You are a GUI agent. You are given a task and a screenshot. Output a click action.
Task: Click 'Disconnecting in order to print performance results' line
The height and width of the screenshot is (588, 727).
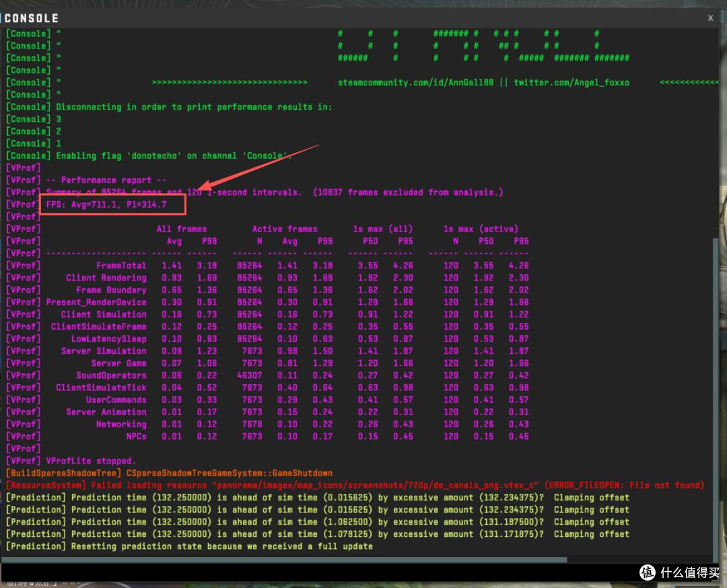pos(194,107)
